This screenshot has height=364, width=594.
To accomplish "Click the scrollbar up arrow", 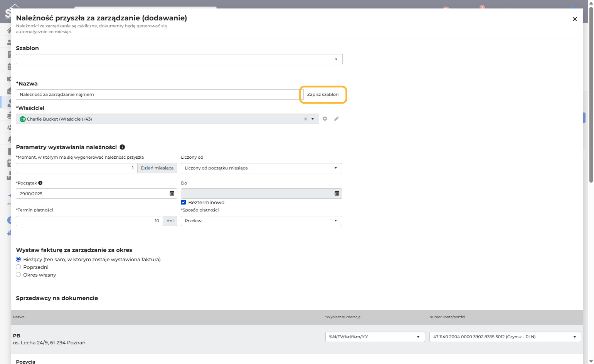I will (x=591, y=3).
